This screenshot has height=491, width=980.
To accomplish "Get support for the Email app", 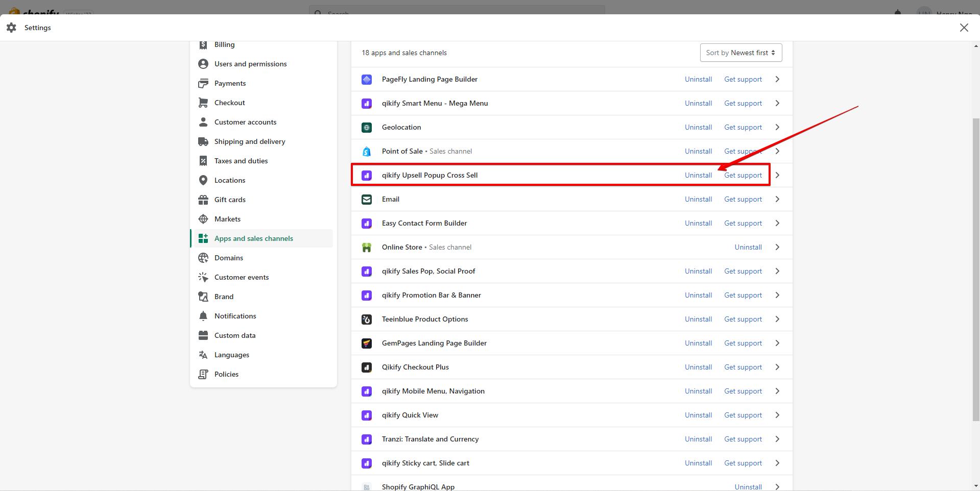I will coord(743,199).
